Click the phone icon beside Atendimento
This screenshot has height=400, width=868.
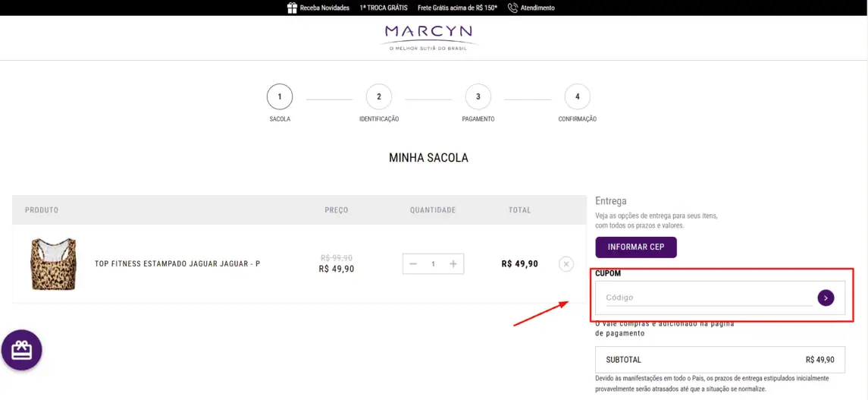(512, 8)
